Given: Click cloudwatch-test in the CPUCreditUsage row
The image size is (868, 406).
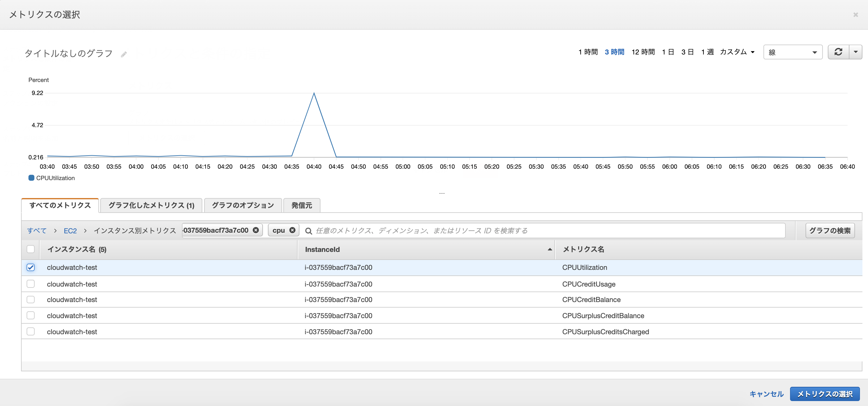Looking at the screenshot, I should tap(72, 284).
